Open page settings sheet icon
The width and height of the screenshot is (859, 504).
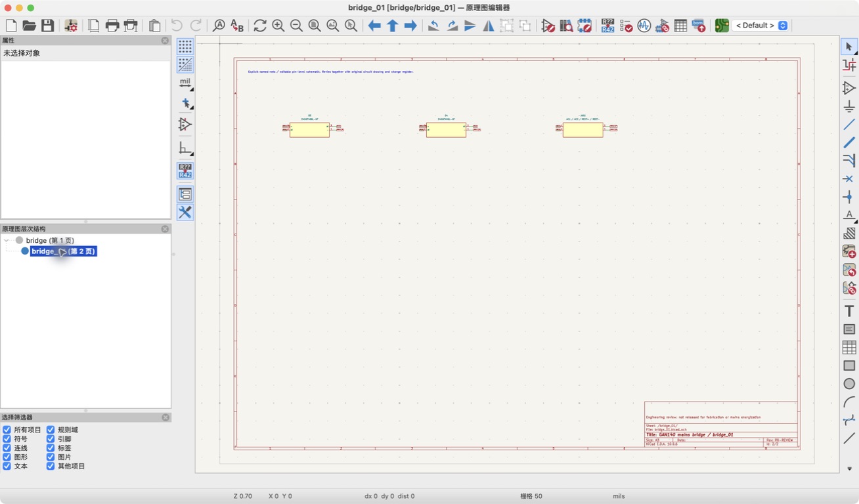[94, 26]
